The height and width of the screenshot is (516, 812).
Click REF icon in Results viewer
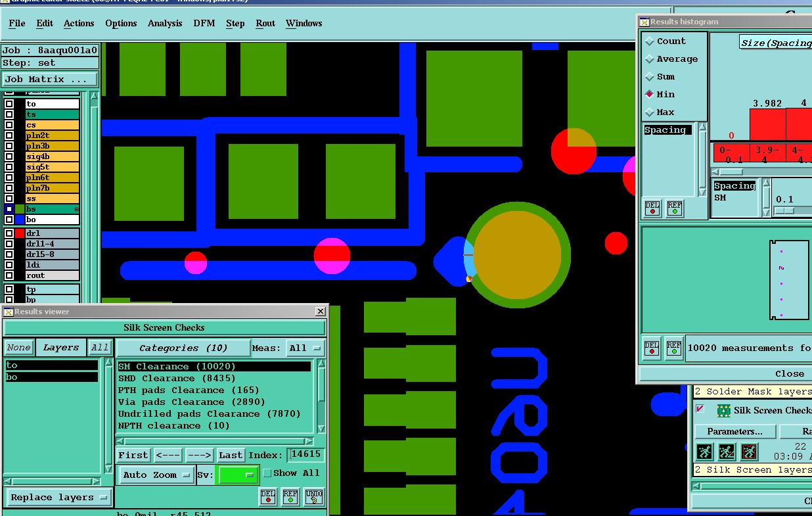point(290,496)
